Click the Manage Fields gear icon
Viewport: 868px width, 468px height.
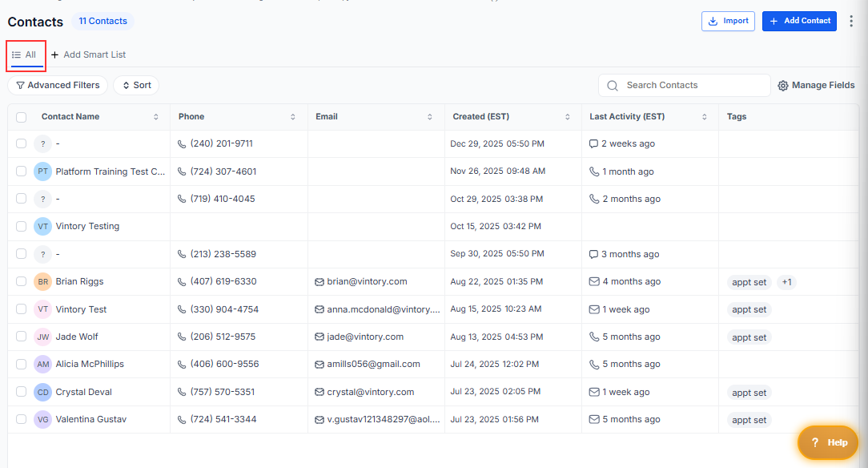point(783,86)
